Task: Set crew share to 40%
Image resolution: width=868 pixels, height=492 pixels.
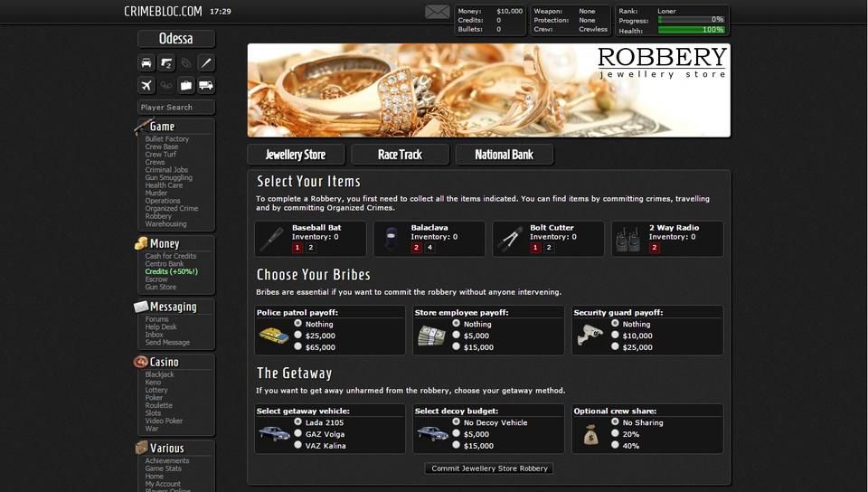Action: pos(616,446)
